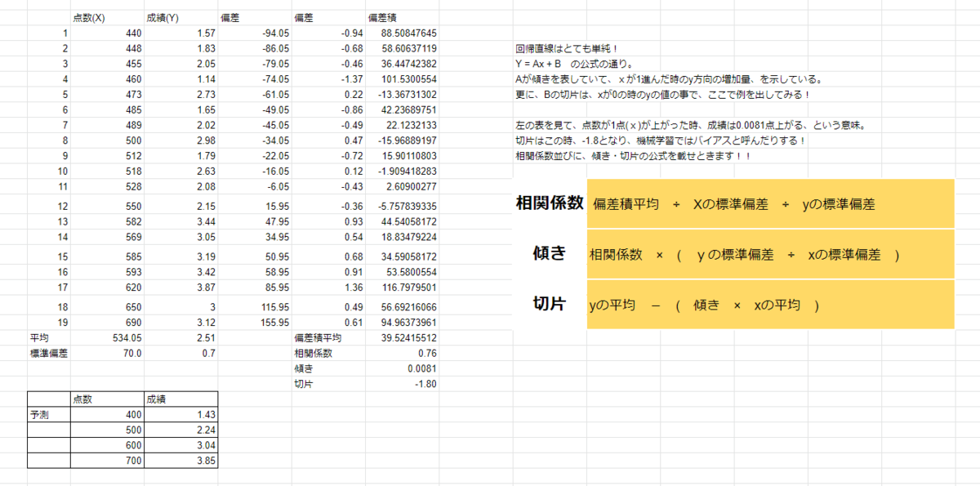Select the yellow box with 相関係数 × formula
This screenshot has height=486, width=980.
tap(770, 254)
